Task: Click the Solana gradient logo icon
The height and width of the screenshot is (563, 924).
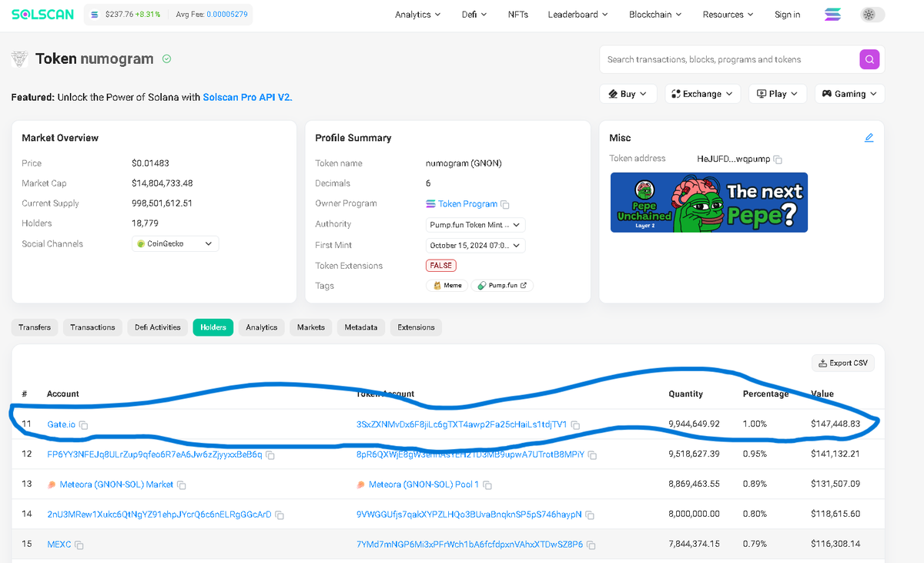Action: click(x=832, y=15)
